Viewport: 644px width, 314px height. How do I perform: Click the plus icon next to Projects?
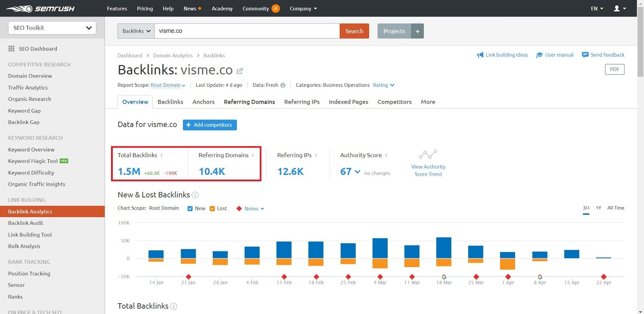[x=417, y=31]
